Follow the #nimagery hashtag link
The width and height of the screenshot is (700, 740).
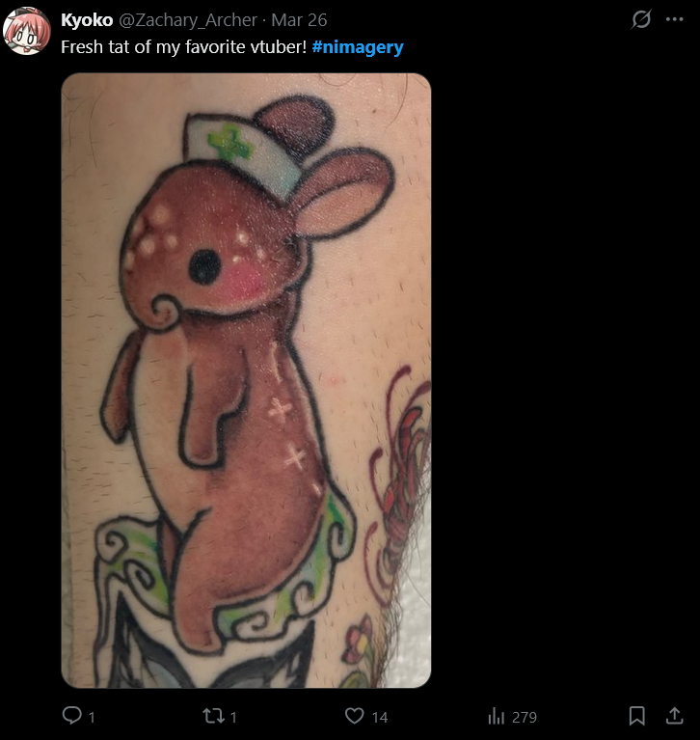pos(358,47)
